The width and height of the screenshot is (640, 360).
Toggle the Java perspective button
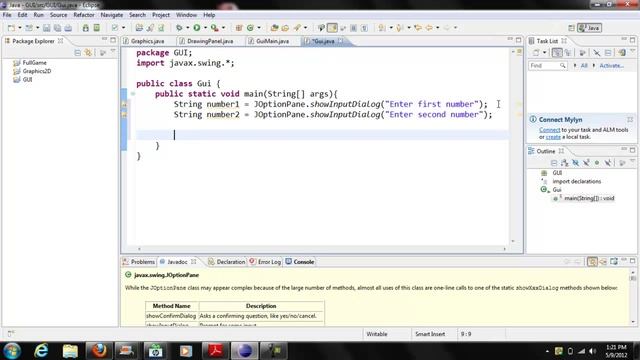coord(589,28)
